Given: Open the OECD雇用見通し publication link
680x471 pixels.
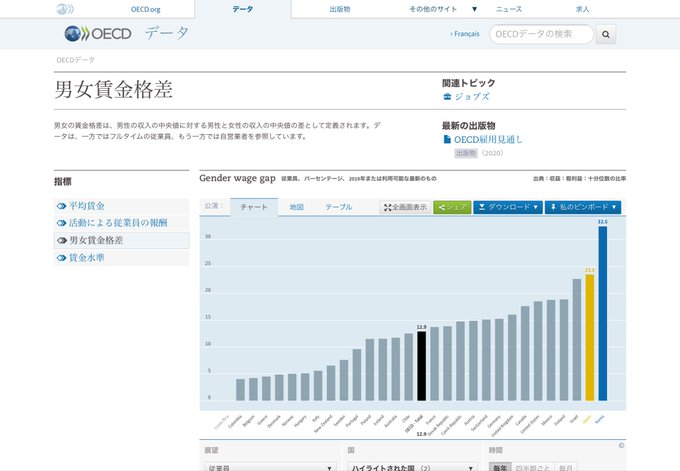Looking at the screenshot, I should point(488,139).
